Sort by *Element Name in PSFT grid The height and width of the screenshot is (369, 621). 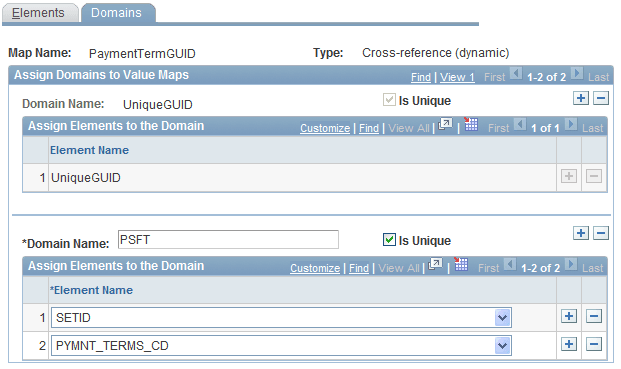(91, 290)
